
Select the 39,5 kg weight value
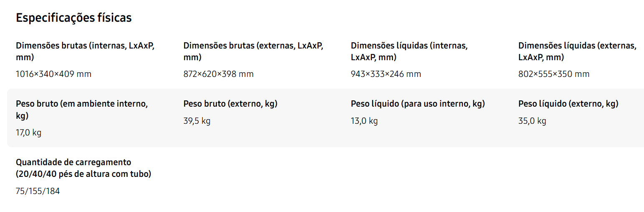[197, 121]
